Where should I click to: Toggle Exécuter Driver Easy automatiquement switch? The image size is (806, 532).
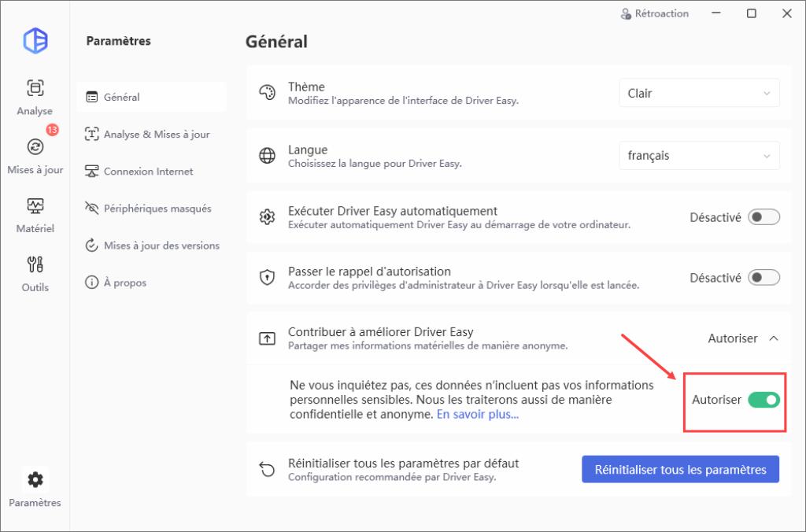(x=763, y=217)
